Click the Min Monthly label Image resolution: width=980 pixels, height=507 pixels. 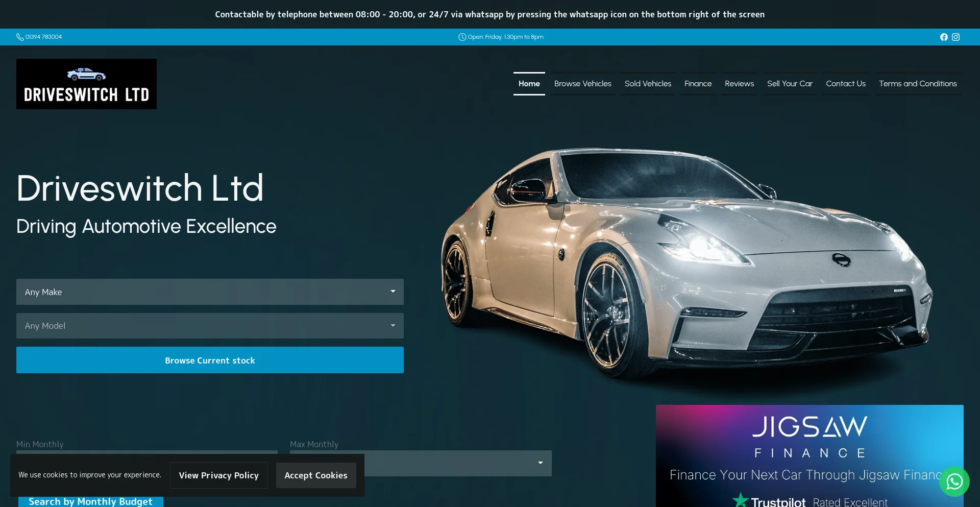click(40, 444)
